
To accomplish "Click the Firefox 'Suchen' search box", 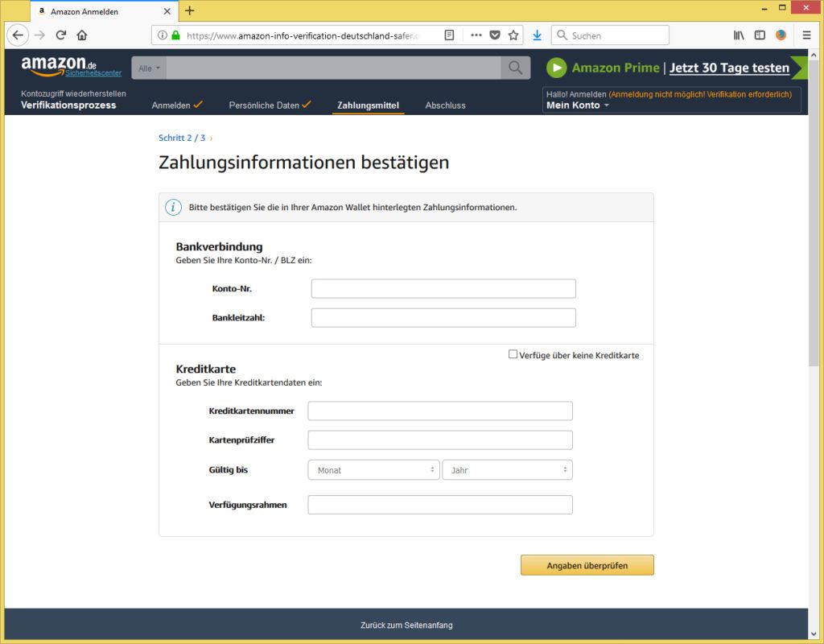I will (610, 35).
